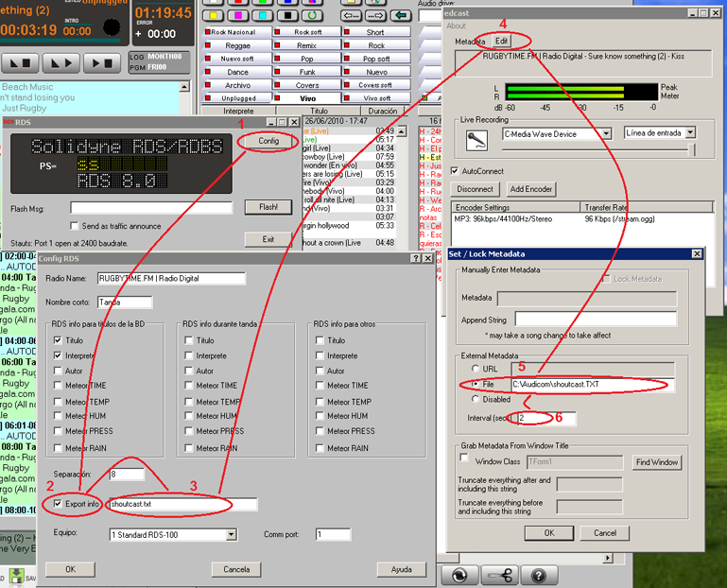This screenshot has width=727, height=588.
Task: Select the Reggae category
Action: [237, 45]
